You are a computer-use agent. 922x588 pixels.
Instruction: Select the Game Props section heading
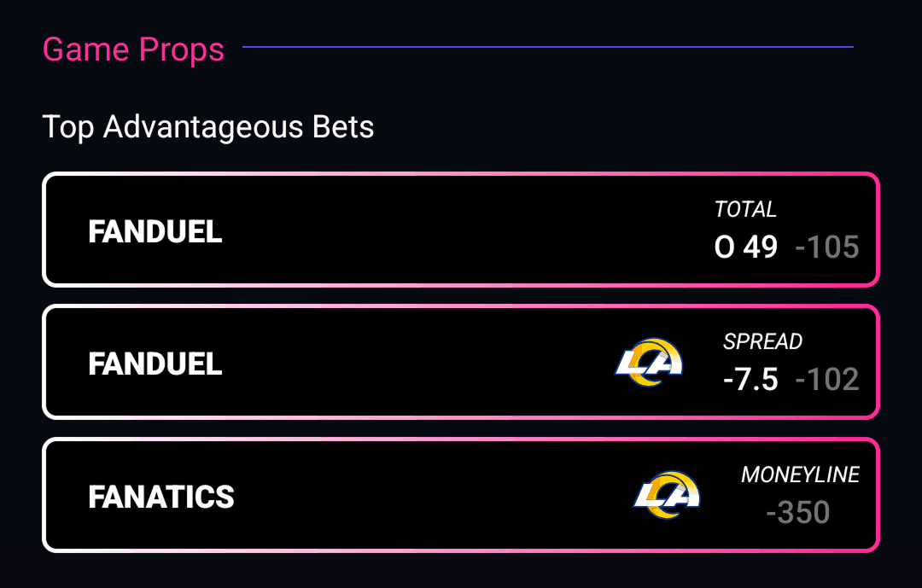[133, 49]
